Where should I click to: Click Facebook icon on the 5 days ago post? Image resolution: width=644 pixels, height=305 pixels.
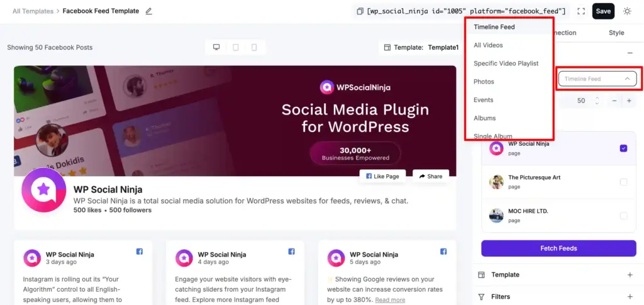[x=443, y=251]
